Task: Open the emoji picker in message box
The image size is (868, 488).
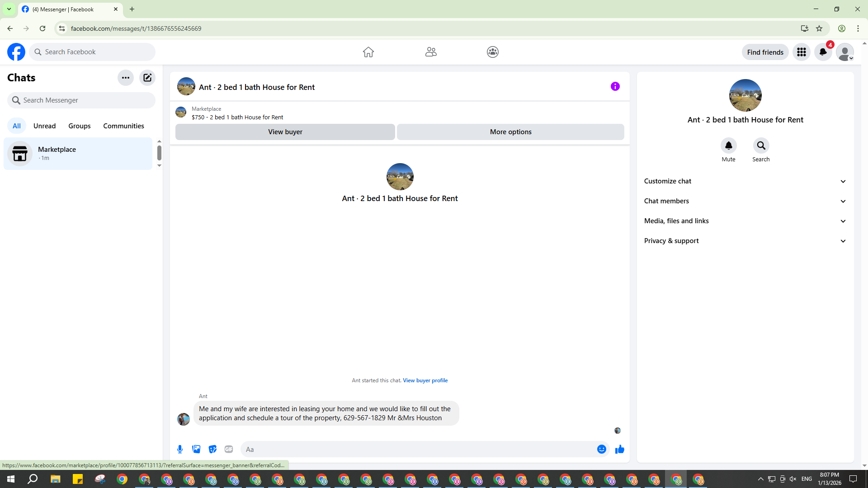Action: click(601, 449)
